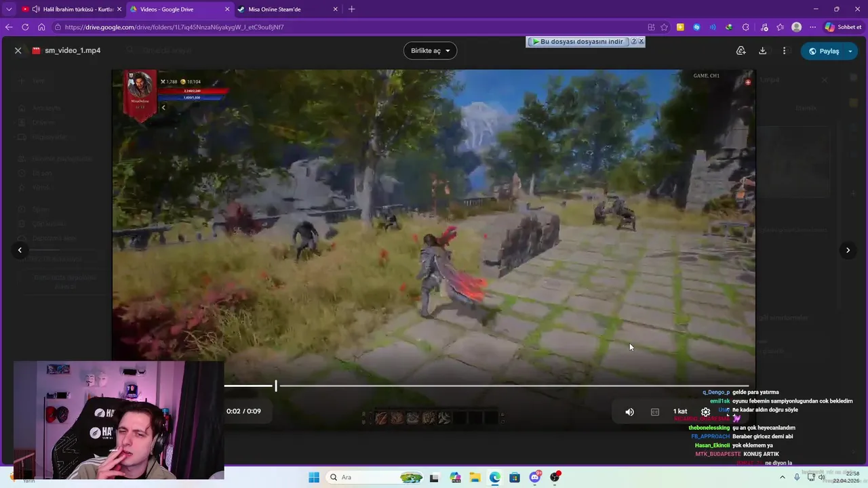Open Microsoft Edge from taskbar
The image size is (868, 488).
point(495,477)
